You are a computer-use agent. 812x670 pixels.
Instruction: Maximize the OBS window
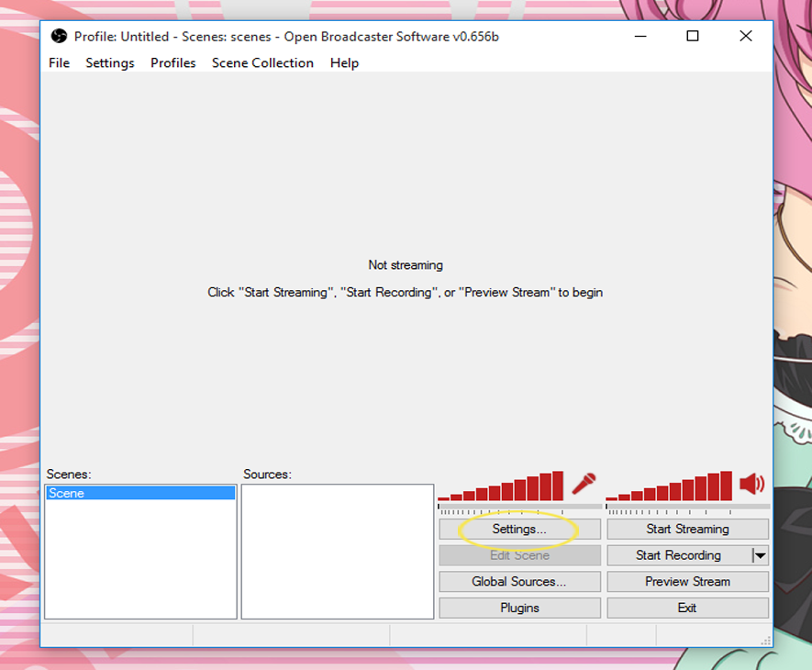click(x=693, y=37)
